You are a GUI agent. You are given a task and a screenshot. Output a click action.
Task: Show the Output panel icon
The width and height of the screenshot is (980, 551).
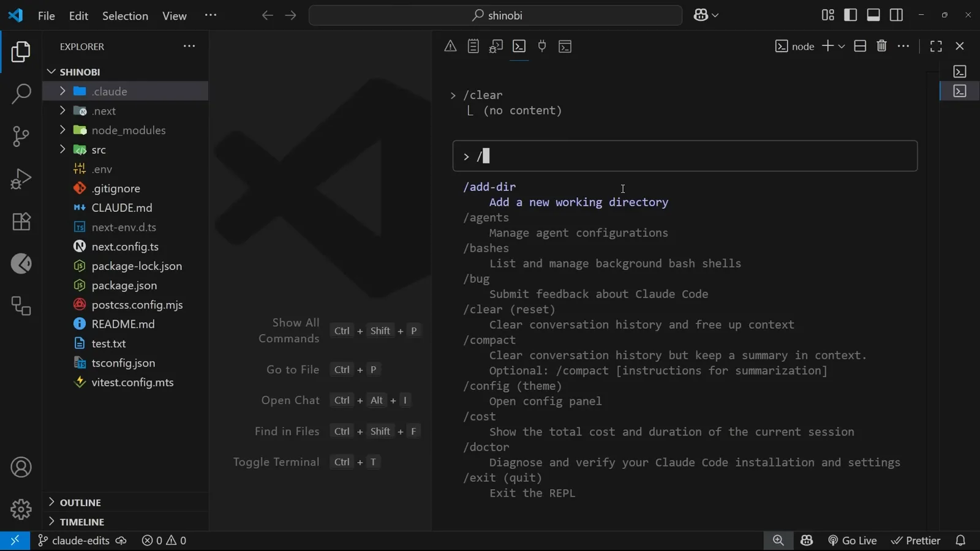pyautogui.click(x=473, y=46)
